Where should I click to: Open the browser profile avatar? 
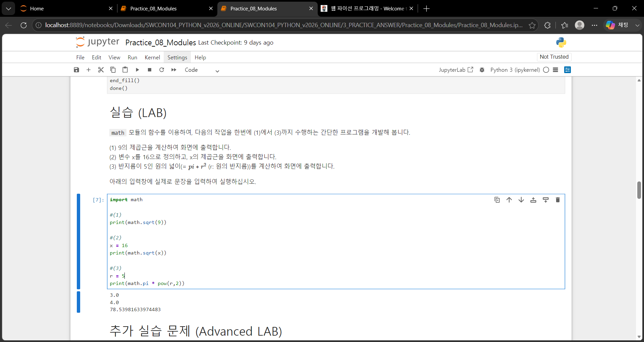[580, 25]
